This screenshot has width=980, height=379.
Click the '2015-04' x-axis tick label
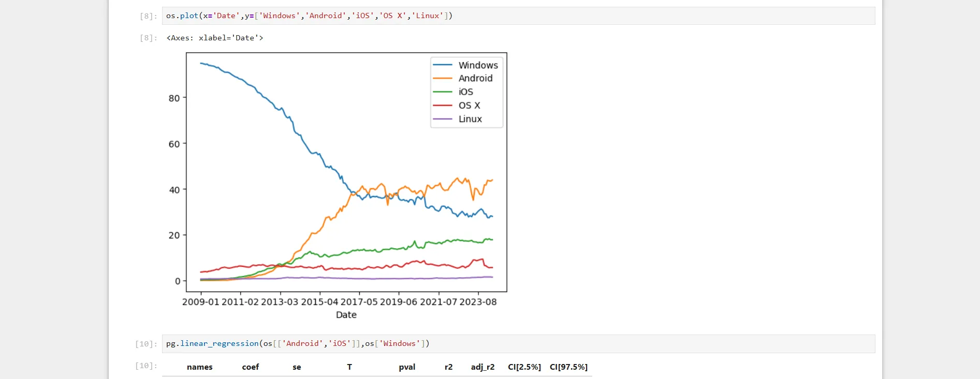coord(319,302)
